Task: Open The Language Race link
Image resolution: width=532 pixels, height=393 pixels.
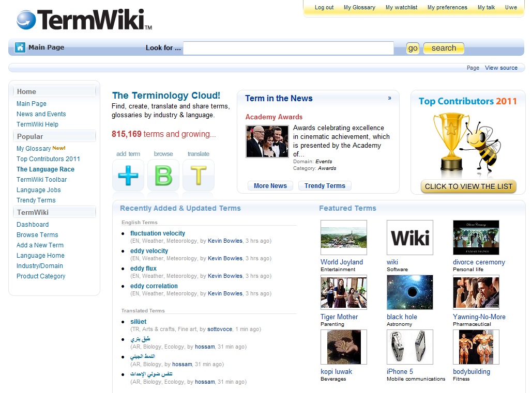Action: [45, 169]
